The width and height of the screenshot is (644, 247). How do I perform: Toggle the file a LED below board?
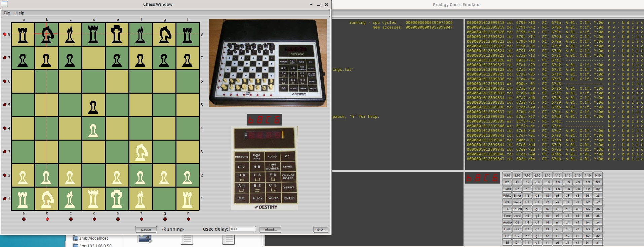pyautogui.click(x=24, y=219)
